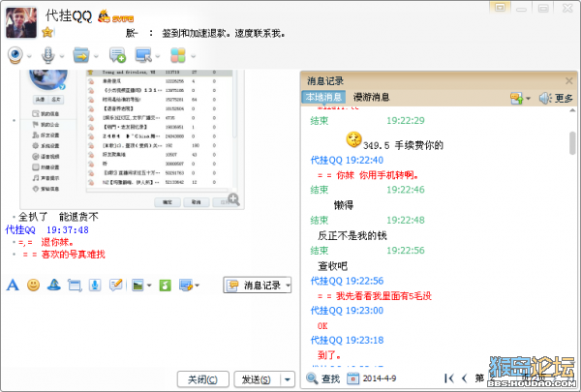Click the speaker icon in history panel
The height and width of the screenshot is (392, 581).
pyautogui.click(x=544, y=98)
